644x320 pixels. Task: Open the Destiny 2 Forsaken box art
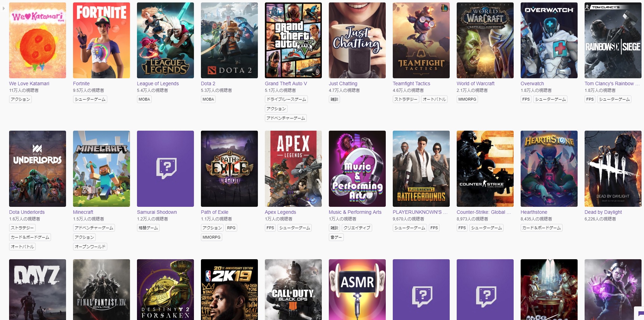click(165, 290)
